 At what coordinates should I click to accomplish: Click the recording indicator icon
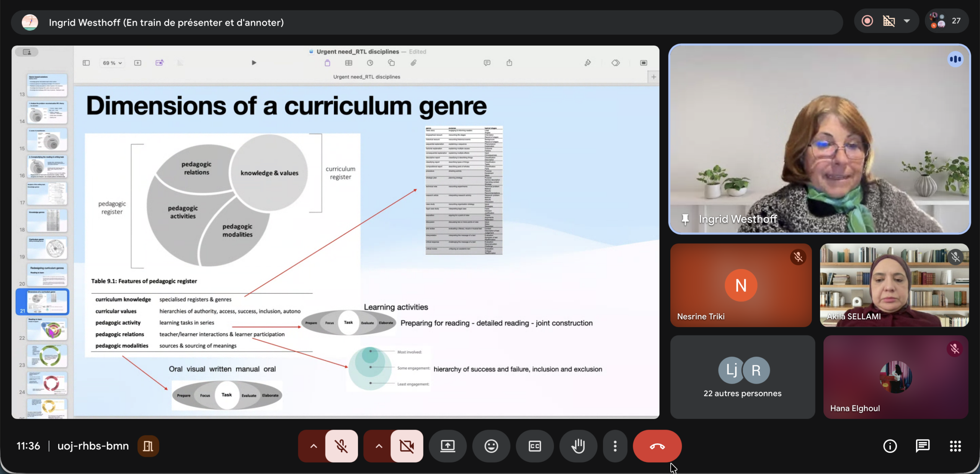pyautogui.click(x=867, y=21)
